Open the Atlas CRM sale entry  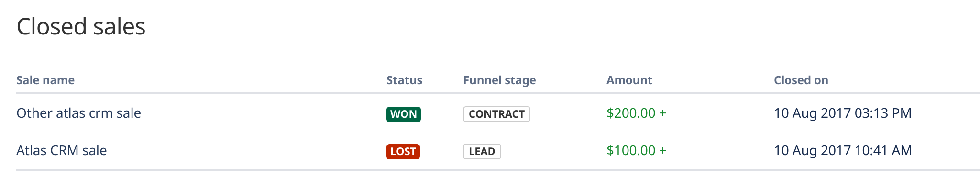pyautogui.click(x=61, y=151)
